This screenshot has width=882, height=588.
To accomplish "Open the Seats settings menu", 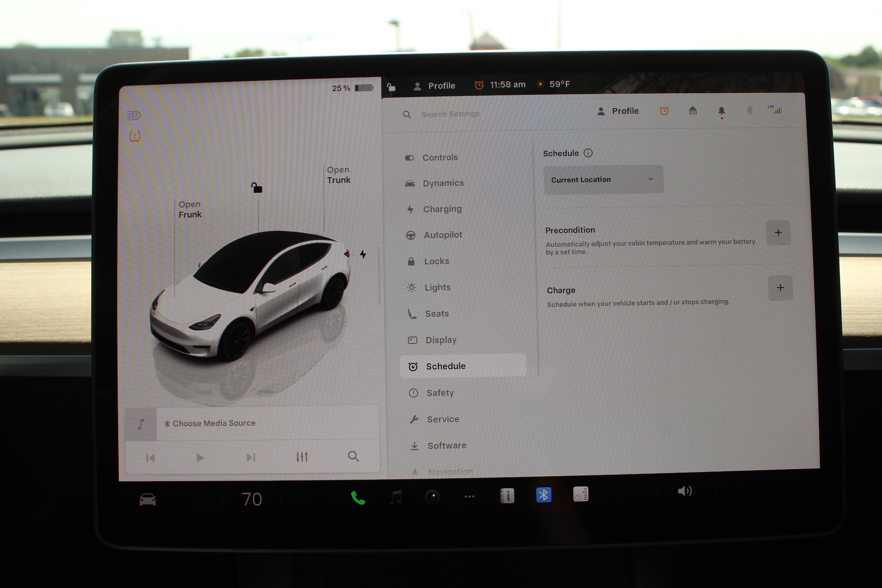I will pyautogui.click(x=428, y=314).
